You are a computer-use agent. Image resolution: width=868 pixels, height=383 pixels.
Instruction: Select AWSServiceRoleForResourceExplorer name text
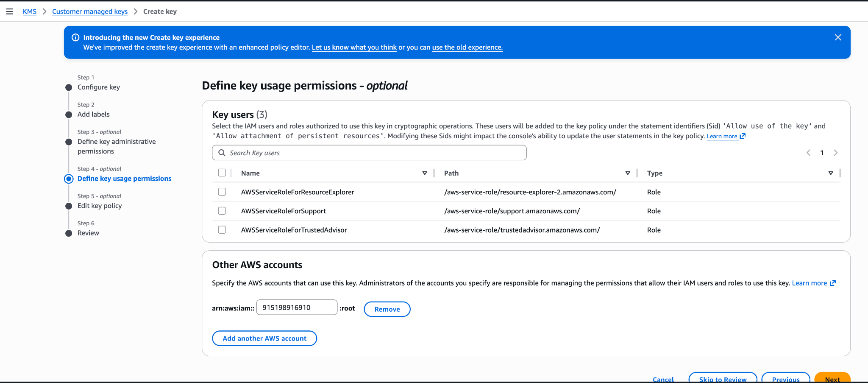pos(298,192)
